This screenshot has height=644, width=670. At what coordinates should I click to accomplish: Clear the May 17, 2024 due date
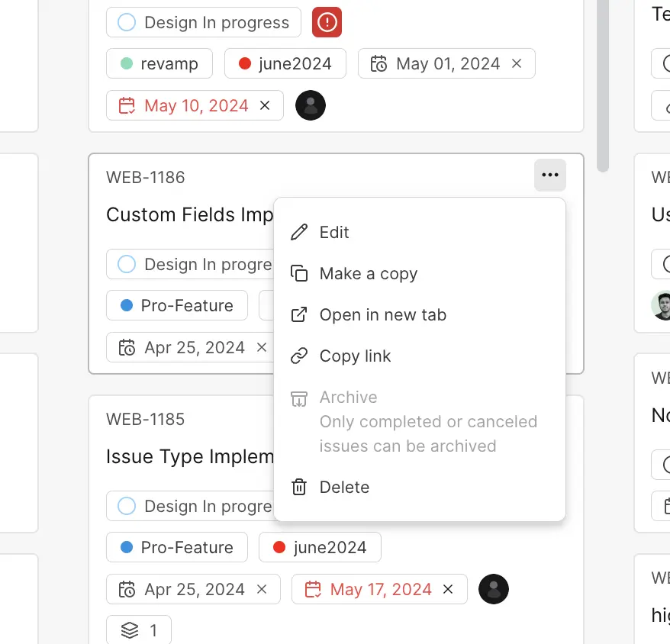(x=448, y=589)
